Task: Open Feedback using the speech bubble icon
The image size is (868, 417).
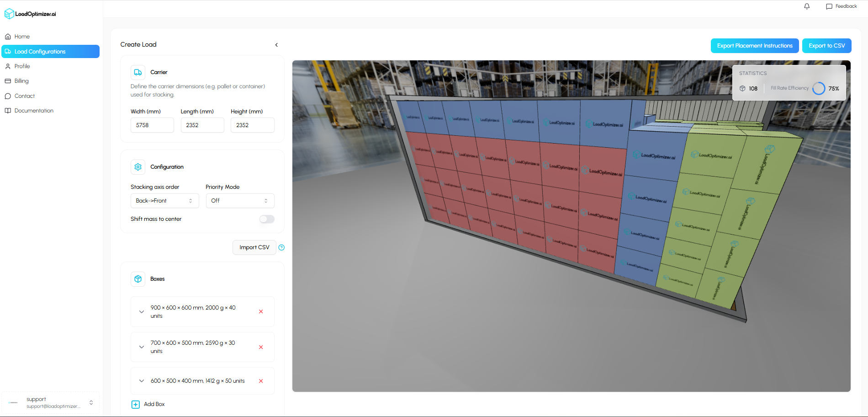Action: point(829,6)
